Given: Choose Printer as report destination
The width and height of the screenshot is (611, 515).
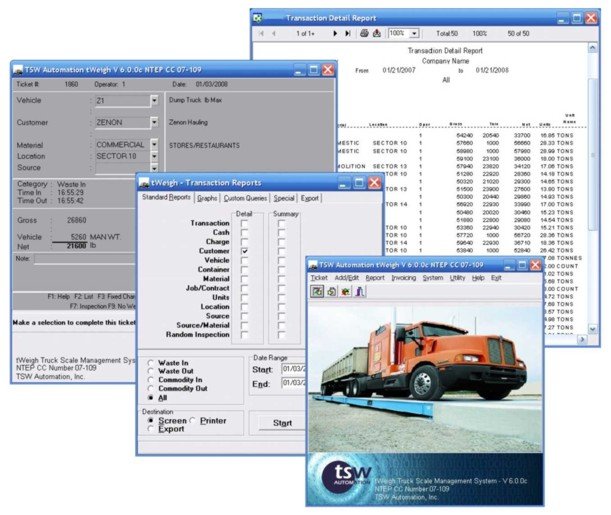Looking at the screenshot, I should (192, 421).
